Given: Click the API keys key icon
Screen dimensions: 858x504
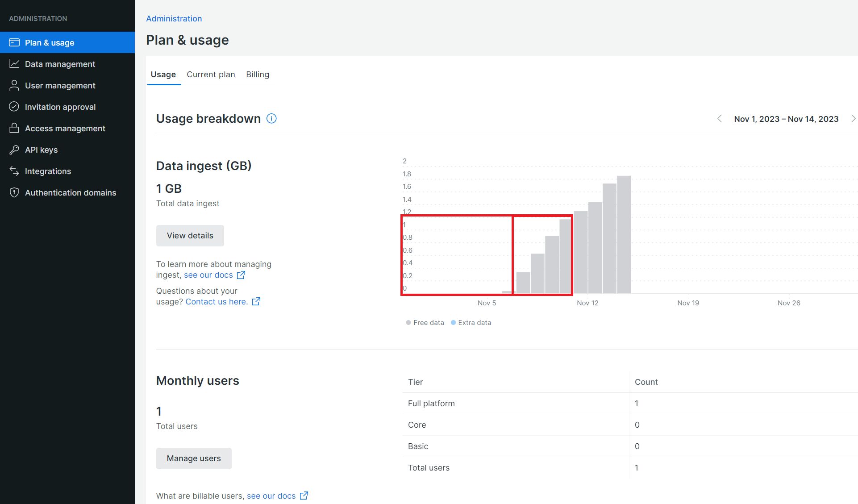Looking at the screenshot, I should point(14,150).
